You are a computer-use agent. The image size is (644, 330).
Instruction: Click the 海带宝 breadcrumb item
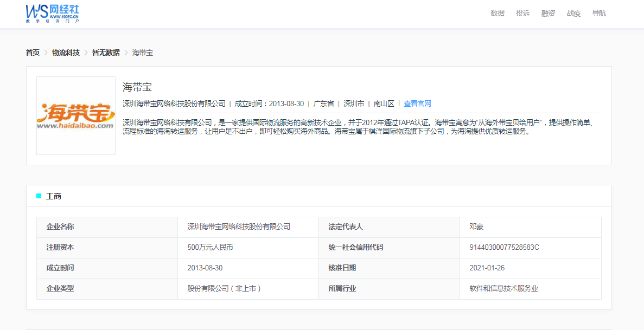point(143,53)
